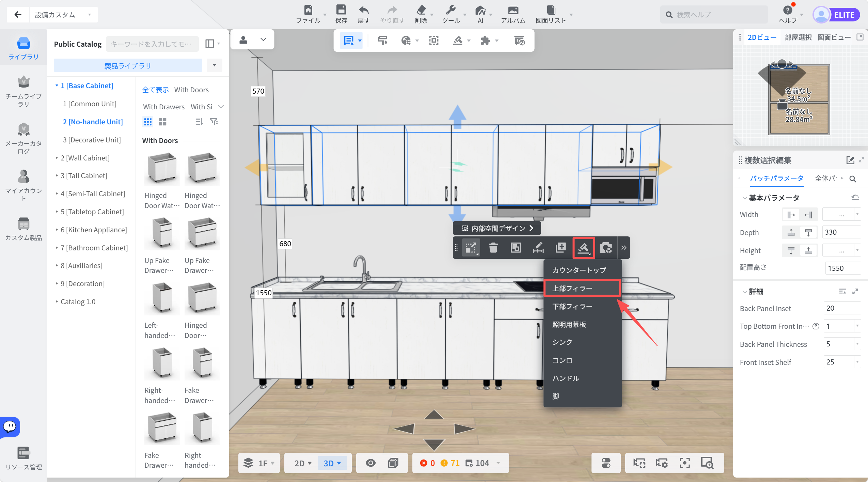This screenshot has width=868, height=482.
Task: Switch to 2D view mode
Action: click(x=303, y=463)
